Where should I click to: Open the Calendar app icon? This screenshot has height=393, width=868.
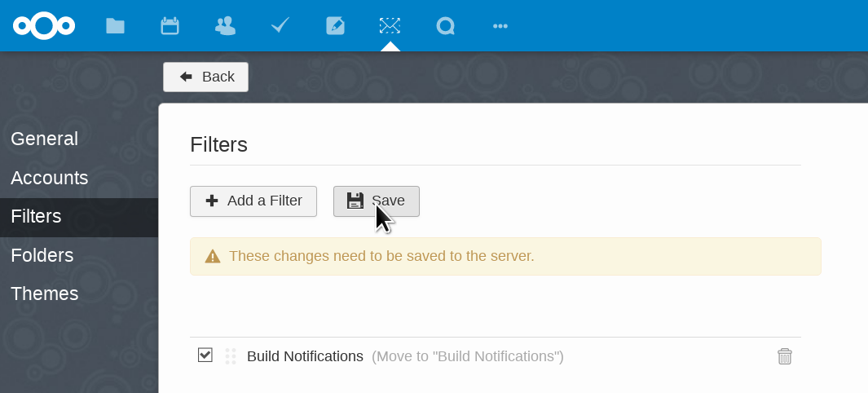[x=170, y=26]
